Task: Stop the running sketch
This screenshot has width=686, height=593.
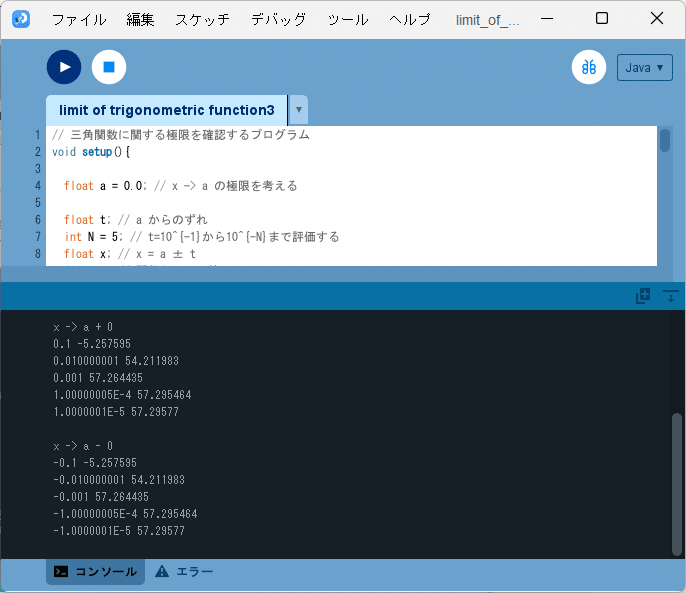Action: pos(109,67)
